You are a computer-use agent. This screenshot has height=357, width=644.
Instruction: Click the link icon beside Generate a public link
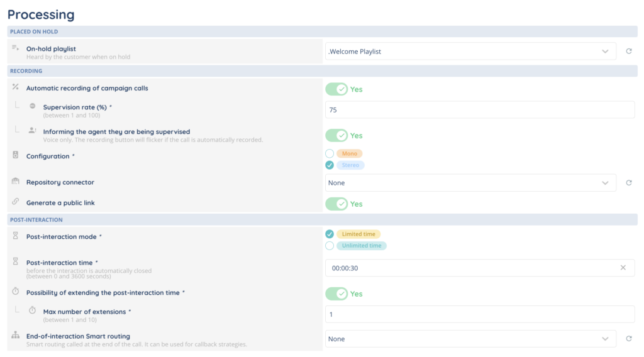(x=16, y=202)
